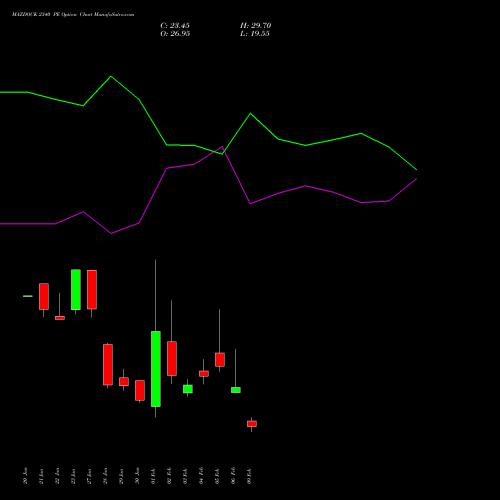
Task: Click the red candlestick above 05 Feb
Action: (x=220, y=360)
